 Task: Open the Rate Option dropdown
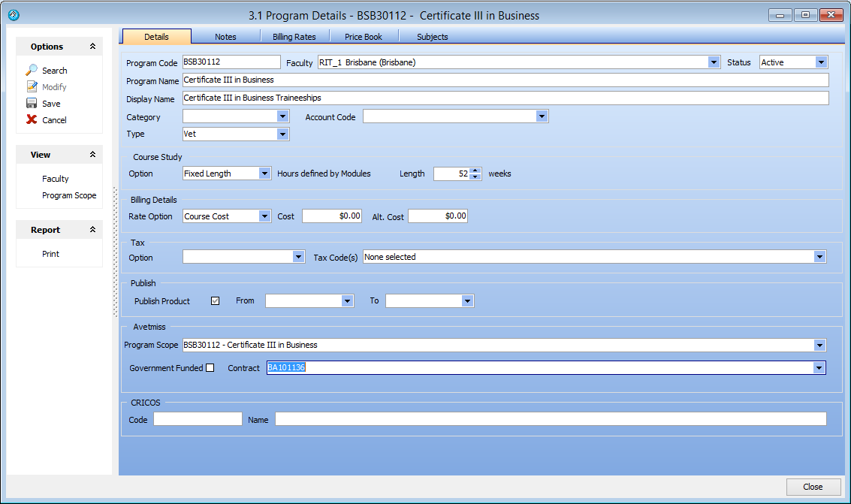pos(264,216)
